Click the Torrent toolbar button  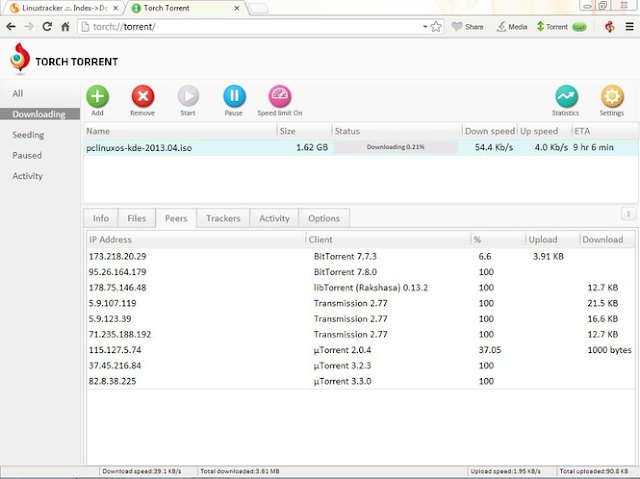(x=562, y=27)
